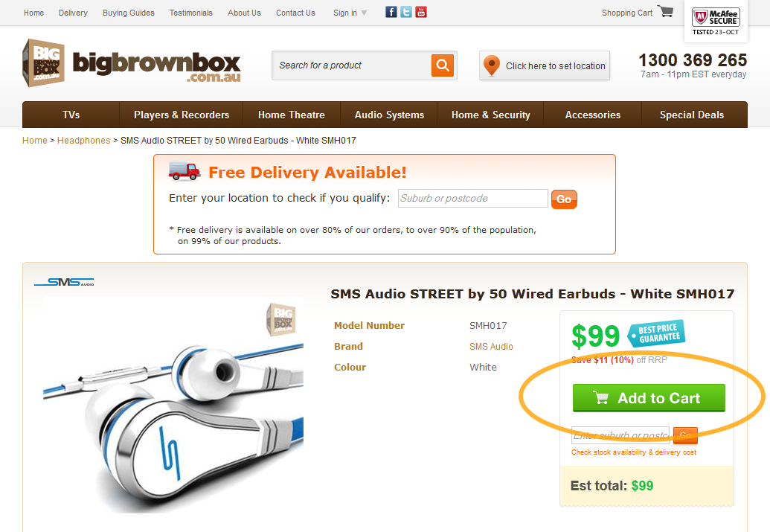Click the bigbrownbox.com.au logo

point(132,63)
